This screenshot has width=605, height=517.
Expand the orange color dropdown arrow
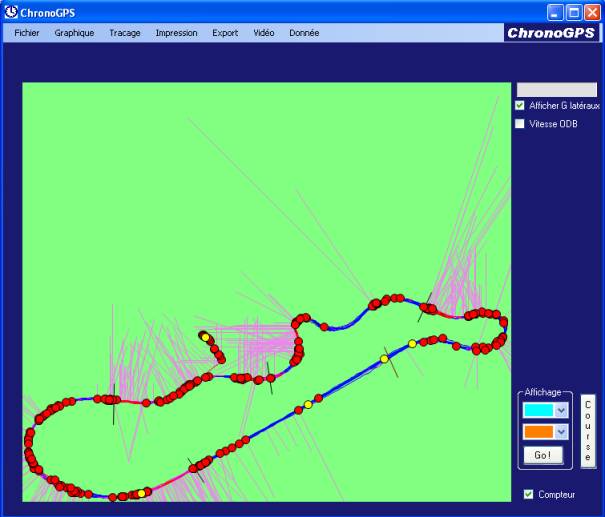pyautogui.click(x=561, y=432)
